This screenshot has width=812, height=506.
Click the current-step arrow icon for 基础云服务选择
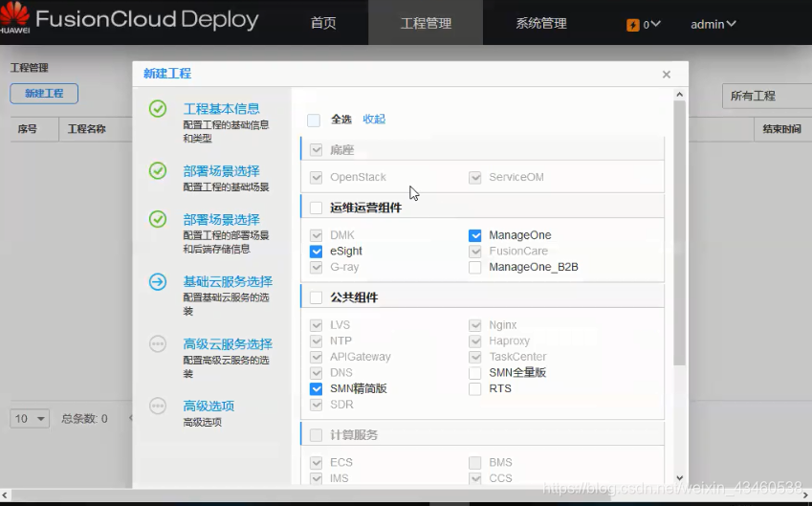(x=158, y=282)
